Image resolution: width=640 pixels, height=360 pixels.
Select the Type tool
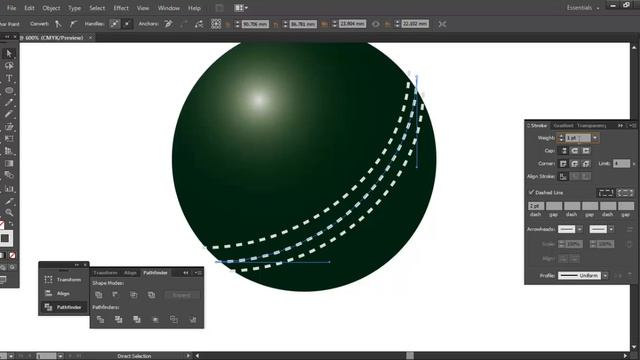click(x=9, y=78)
